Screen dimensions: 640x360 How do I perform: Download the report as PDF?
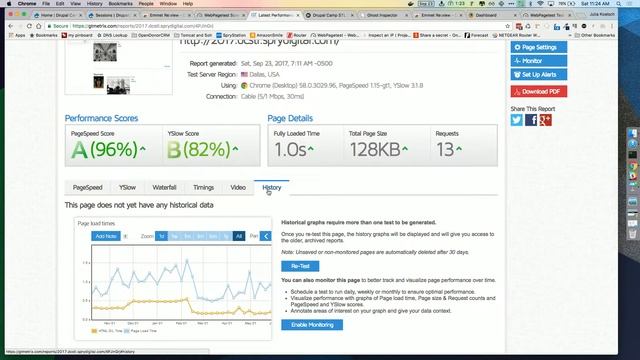click(538, 91)
